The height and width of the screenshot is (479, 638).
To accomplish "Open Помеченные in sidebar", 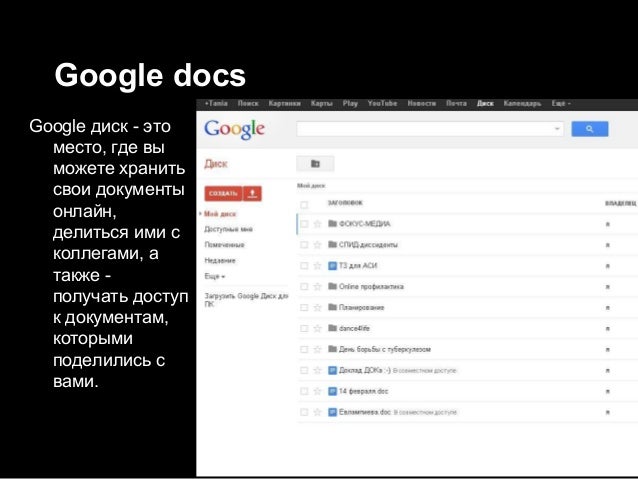I will [x=224, y=245].
